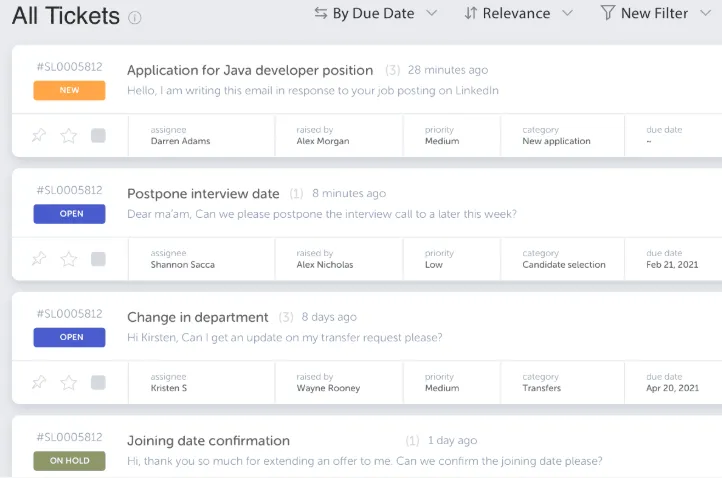Click Medium priority on Change in department ticket

click(442, 388)
